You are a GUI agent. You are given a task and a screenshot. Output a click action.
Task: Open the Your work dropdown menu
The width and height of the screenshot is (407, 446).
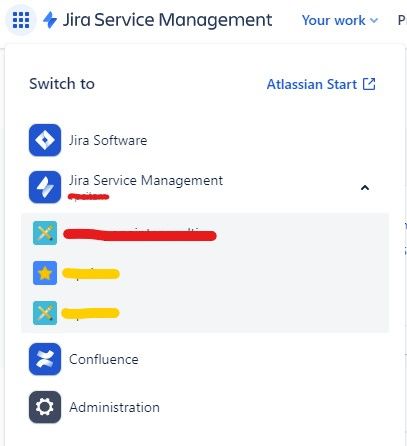(x=340, y=20)
